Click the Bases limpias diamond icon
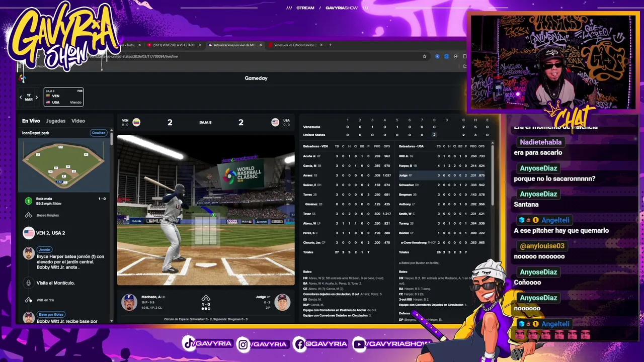The height and width of the screenshot is (362, 644). 29,215
